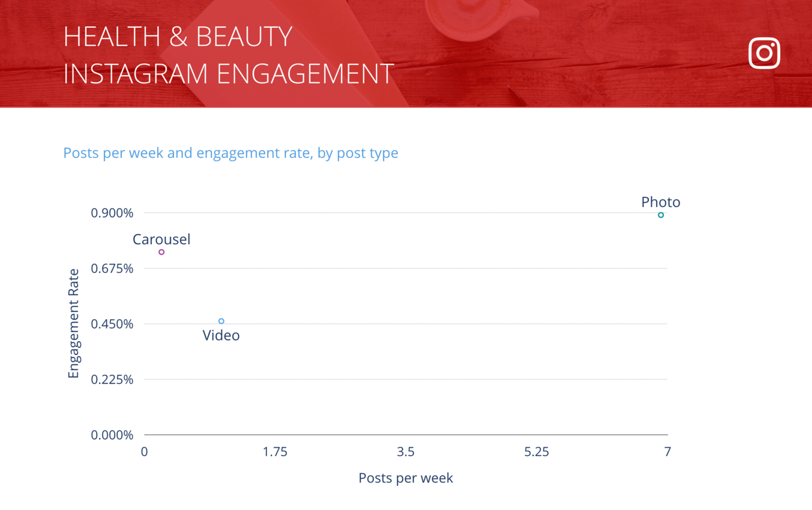Viewport: 812px width, 510px height.
Task: Click the 0.225% y-axis label
Action: point(112,379)
